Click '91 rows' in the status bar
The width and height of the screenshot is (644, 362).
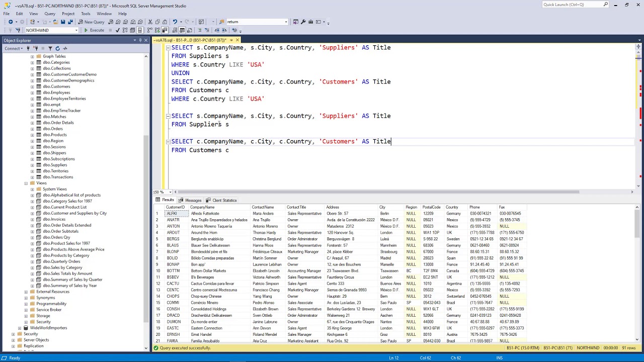[628, 348]
